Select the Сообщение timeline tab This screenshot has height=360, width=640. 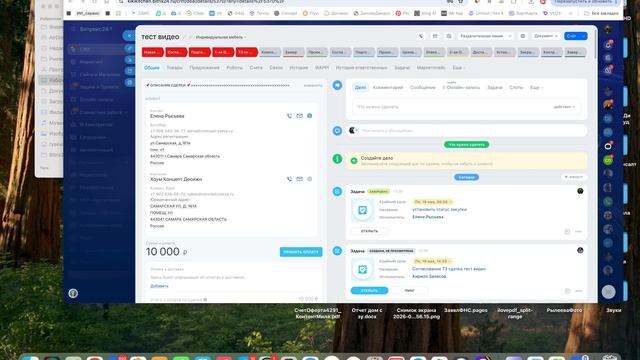pyautogui.click(x=422, y=87)
